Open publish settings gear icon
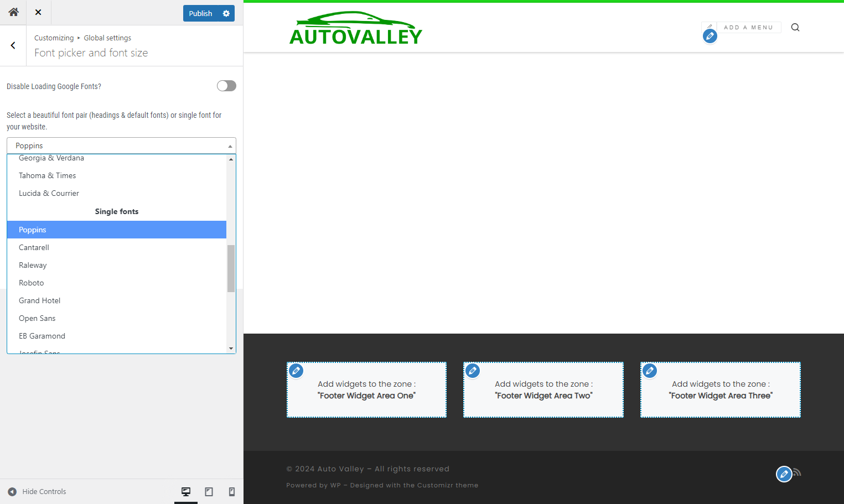Image resolution: width=844 pixels, height=504 pixels. pos(226,13)
